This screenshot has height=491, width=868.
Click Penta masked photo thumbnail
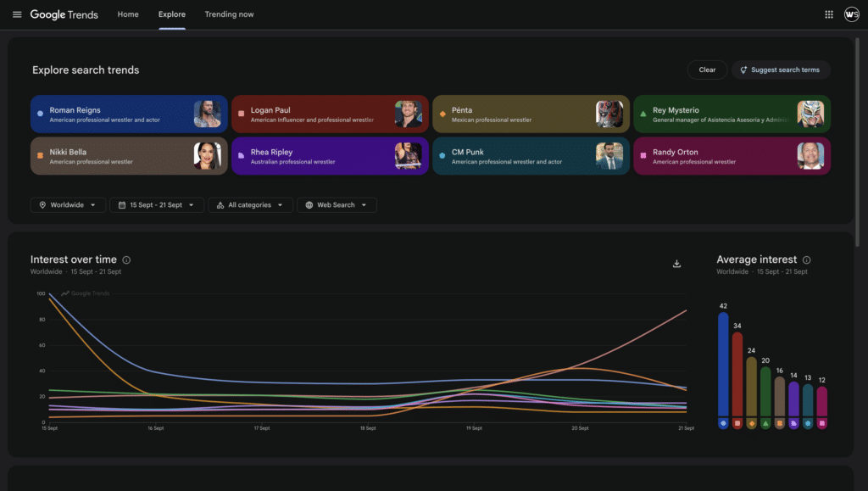609,114
